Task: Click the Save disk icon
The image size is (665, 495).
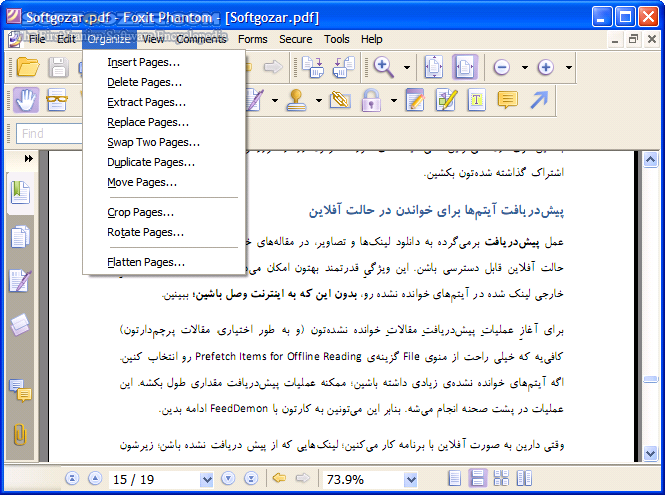Action: click(x=58, y=67)
